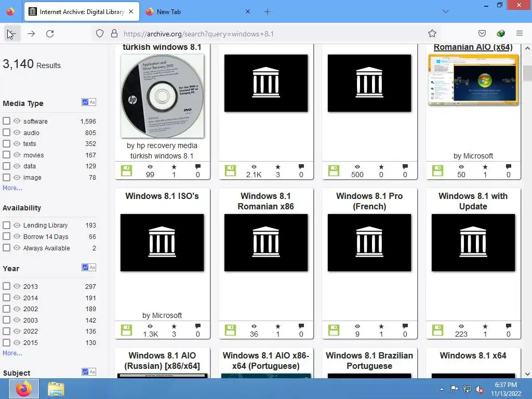Reload the current archive.org page
532x399 pixels.
50,34
